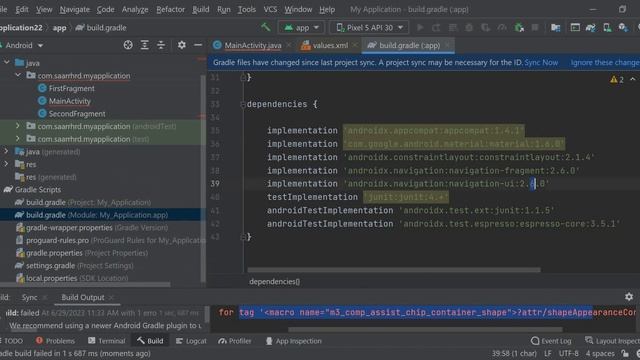640x360 pixels.
Task: Open the Logcat tool window
Action: 191,341
